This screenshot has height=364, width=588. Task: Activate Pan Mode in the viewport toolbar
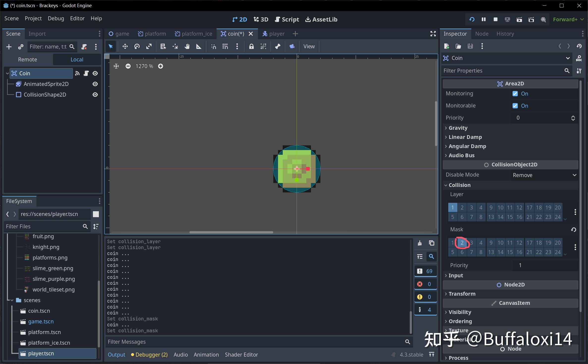tap(187, 46)
